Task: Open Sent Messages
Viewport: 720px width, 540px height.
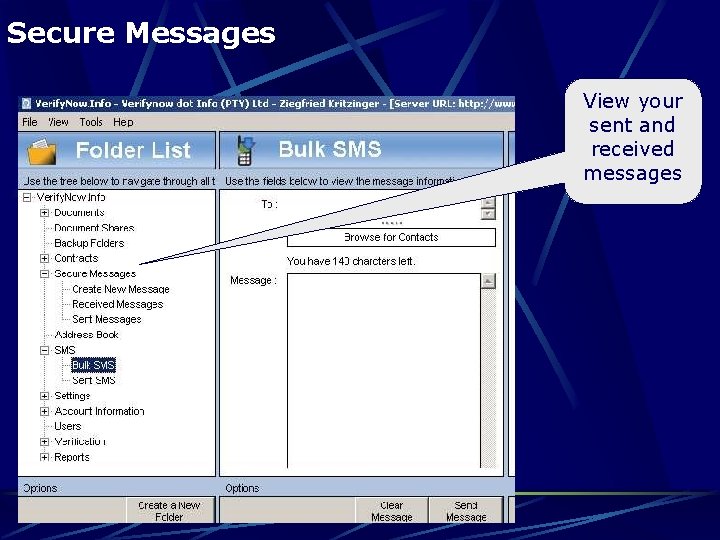Action: click(107, 319)
